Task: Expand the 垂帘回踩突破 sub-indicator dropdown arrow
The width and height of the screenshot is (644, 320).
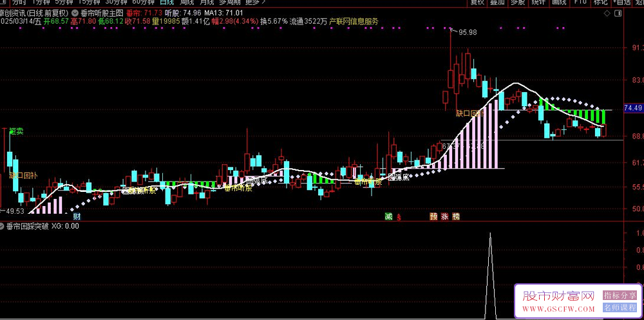Action: click(x=3, y=226)
